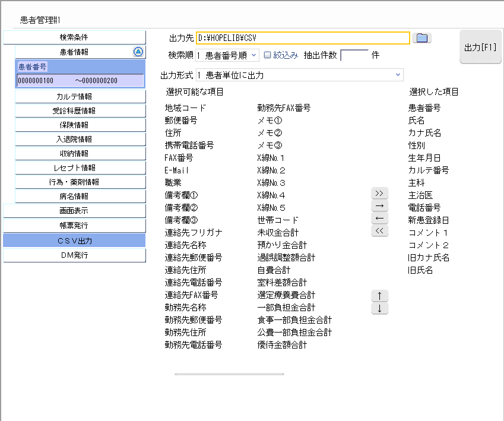The image size is (504, 421).
Task: Click the 抽出件数 input field
Action: point(354,55)
